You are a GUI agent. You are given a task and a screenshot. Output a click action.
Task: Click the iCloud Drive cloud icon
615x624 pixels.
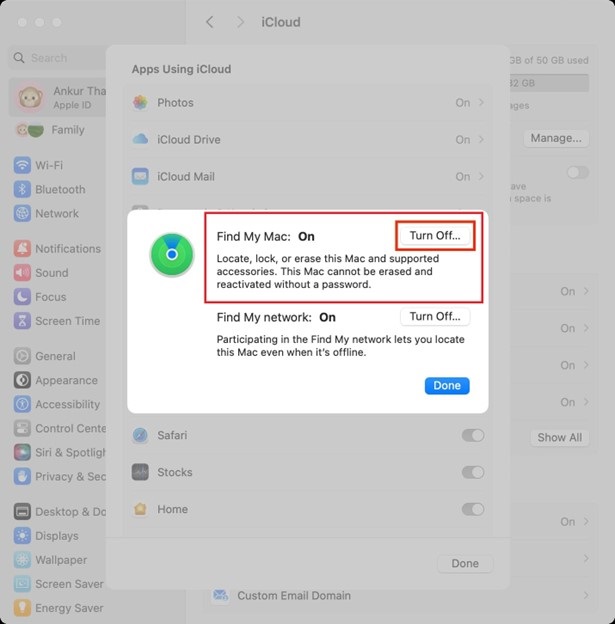click(x=140, y=139)
